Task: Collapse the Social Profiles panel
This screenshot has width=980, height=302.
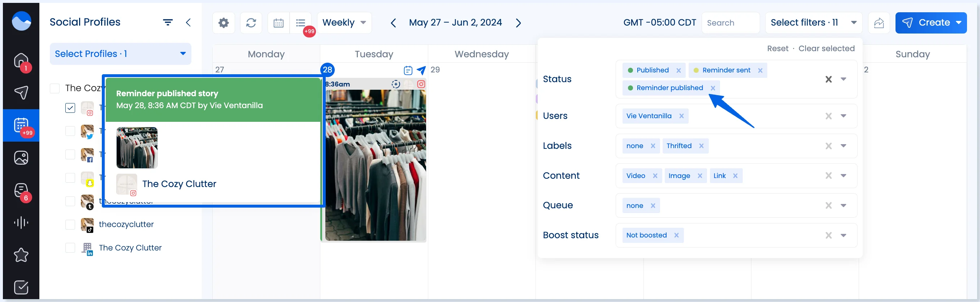Action: pyautogui.click(x=188, y=22)
